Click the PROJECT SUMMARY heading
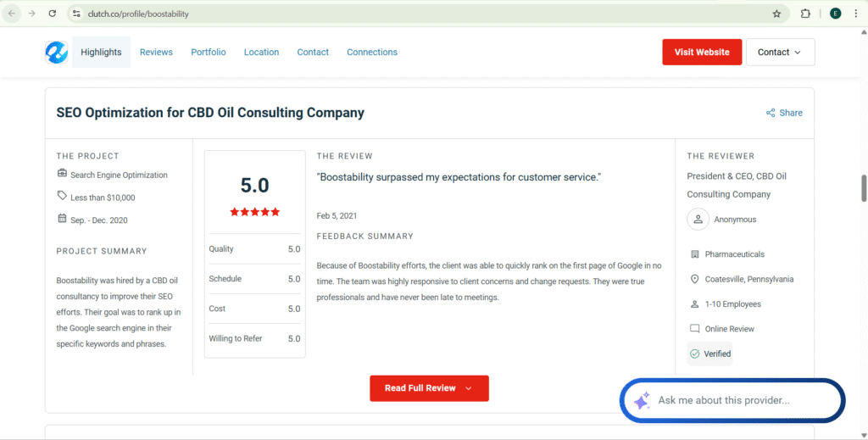This screenshot has height=440, width=868. coord(102,251)
